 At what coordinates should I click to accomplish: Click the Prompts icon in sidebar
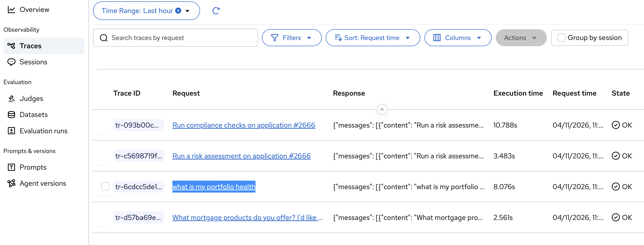[11, 167]
